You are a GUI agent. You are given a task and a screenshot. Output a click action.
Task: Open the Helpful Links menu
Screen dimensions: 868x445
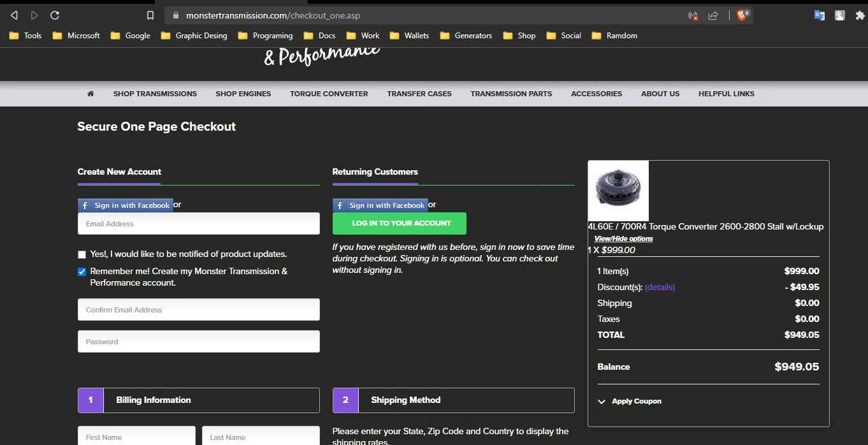coord(726,94)
